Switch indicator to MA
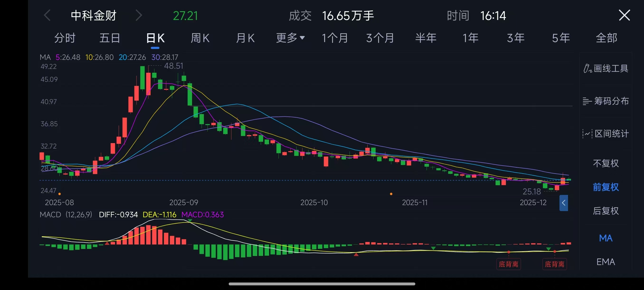Image resolution: width=644 pixels, height=290 pixels. tap(606, 238)
